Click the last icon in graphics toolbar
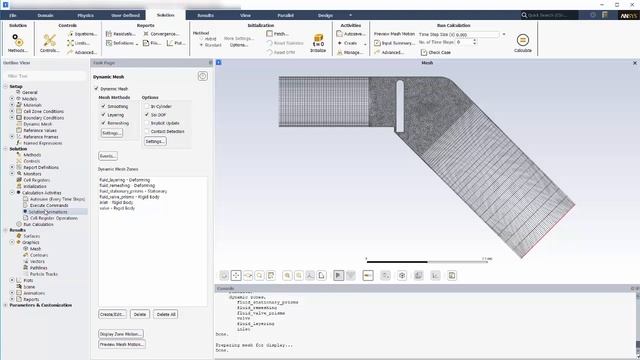This screenshot has width=640, height=360. 452,276
